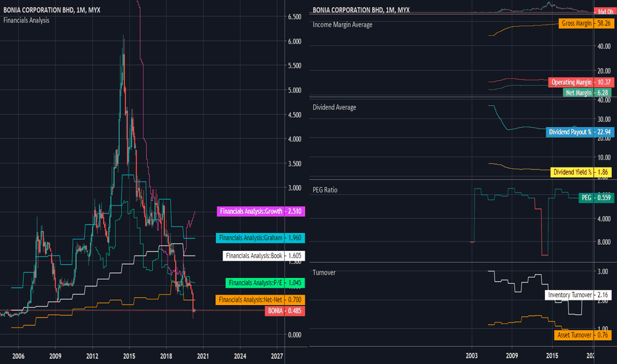The width and height of the screenshot is (617, 364).
Task: Select the PEG Ratio pane title
Action: coord(325,190)
